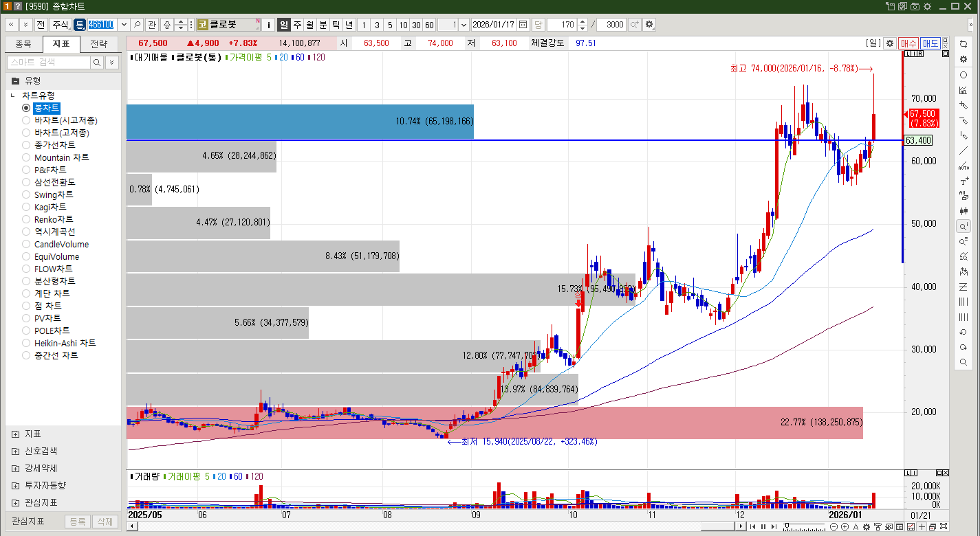This screenshot has width=980, height=536.
Task: Click the horizontal chart scrollbar thumb
Action: (717, 527)
